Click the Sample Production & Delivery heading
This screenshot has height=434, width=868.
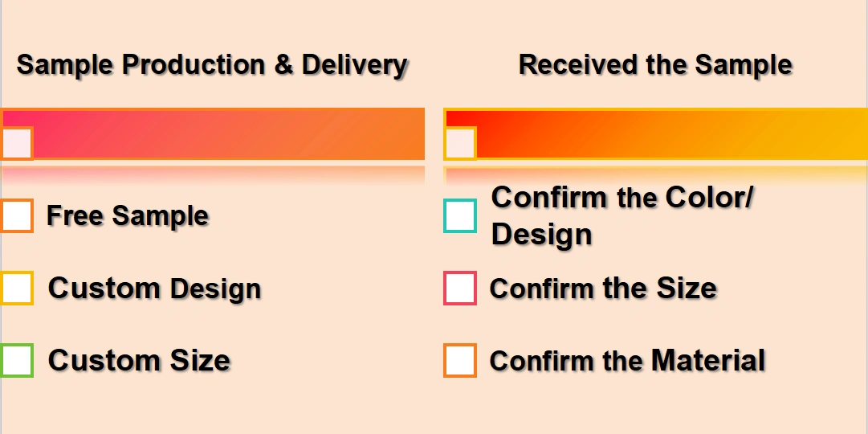pos(212,65)
